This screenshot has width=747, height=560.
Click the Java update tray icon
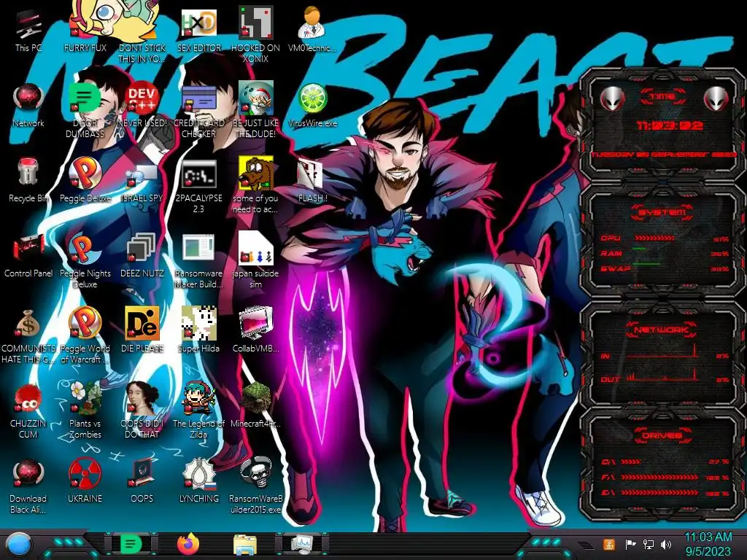coord(609,544)
